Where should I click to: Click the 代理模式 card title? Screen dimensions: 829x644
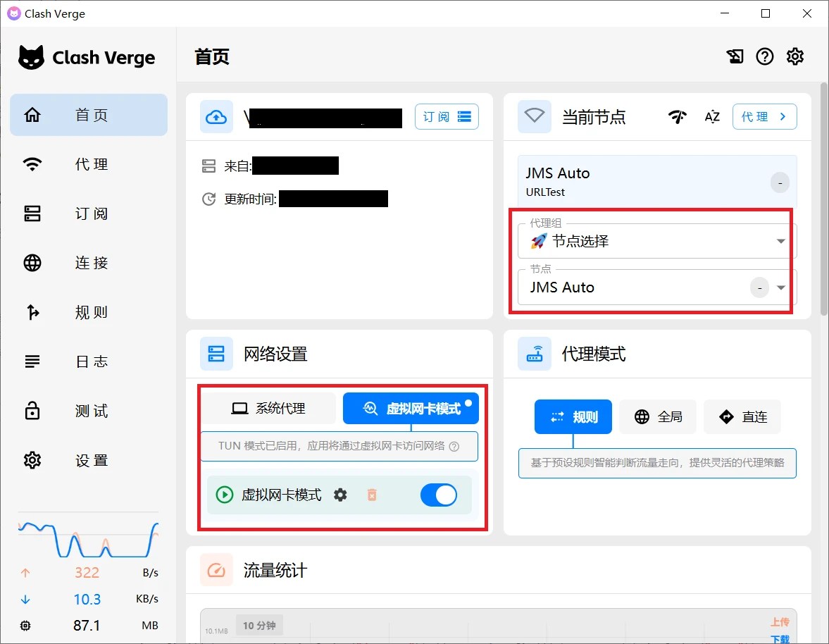594,354
